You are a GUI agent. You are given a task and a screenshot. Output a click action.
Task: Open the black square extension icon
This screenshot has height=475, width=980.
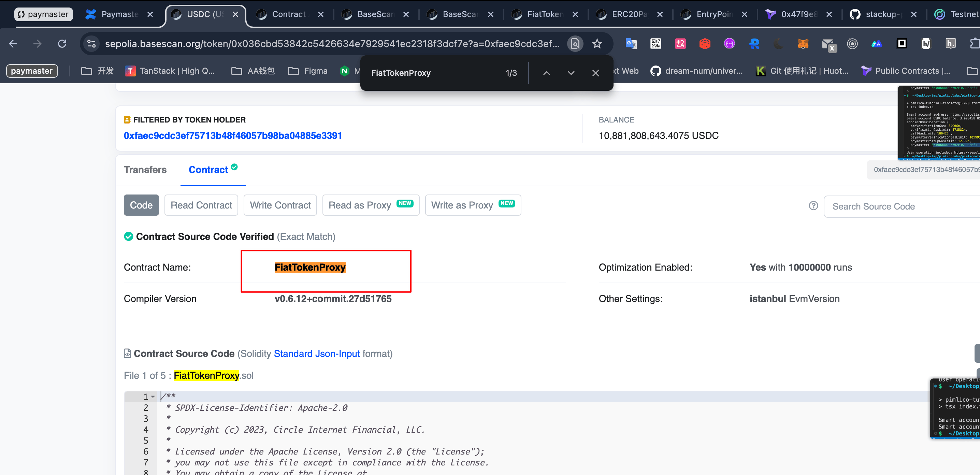click(x=901, y=44)
